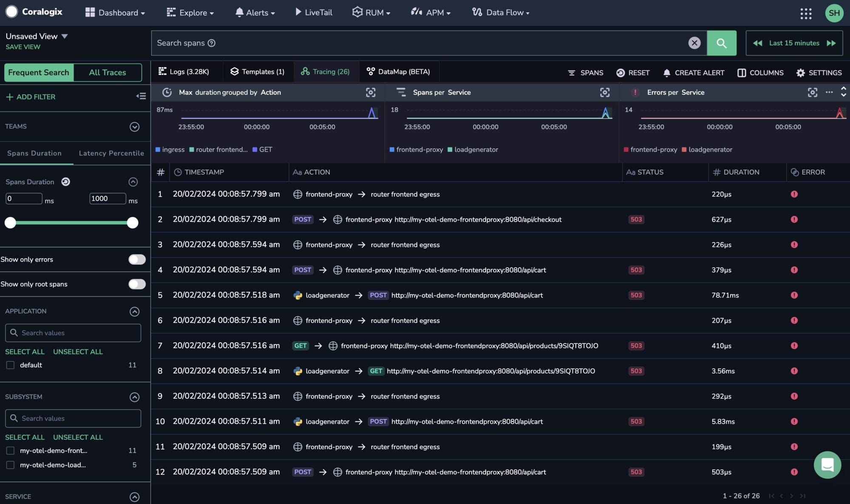Go to the last page of results
Viewport: 850px width, 504px height.
click(802, 496)
